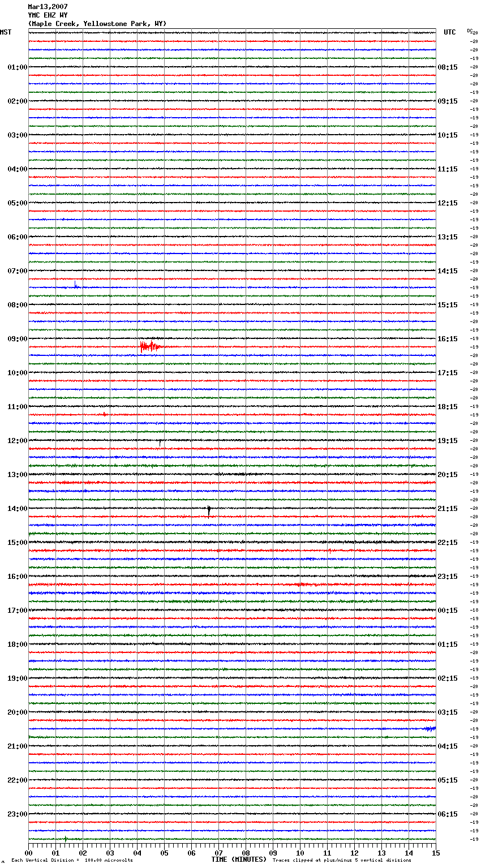
Task: Click the UTC column header
Action: coord(449,32)
